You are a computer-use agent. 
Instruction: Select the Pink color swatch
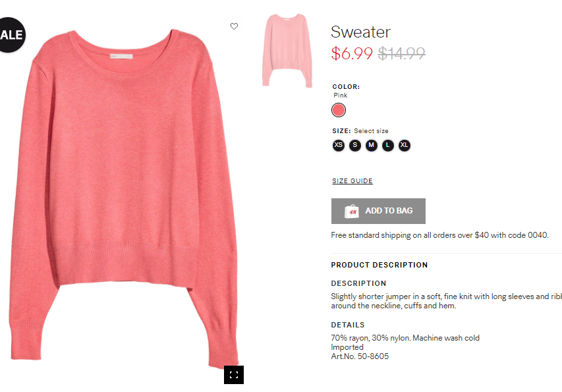pyautogui.click(x=339, y=110)
